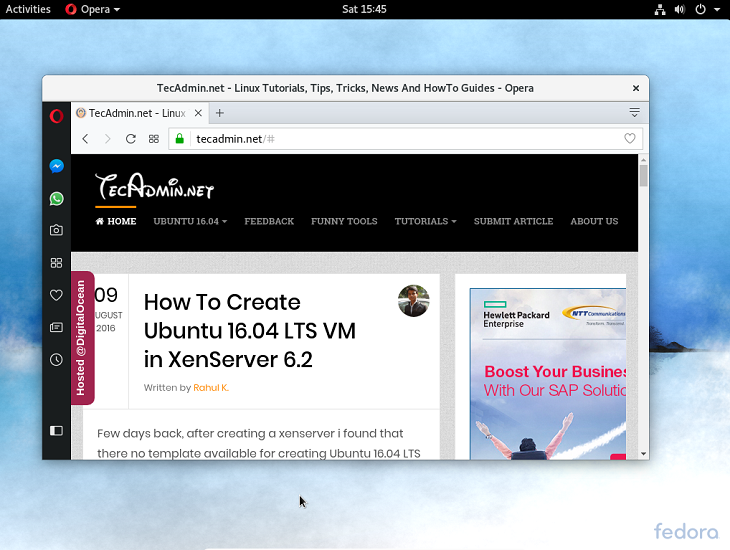Open a new tab with plus button
Screen dimensions: 730x550
[x=220, y=113]
